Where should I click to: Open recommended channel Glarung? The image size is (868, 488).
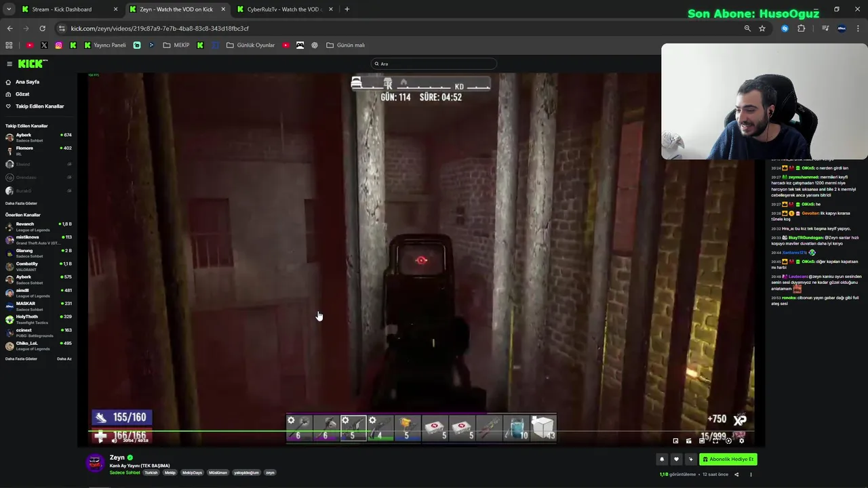(39, 253)
